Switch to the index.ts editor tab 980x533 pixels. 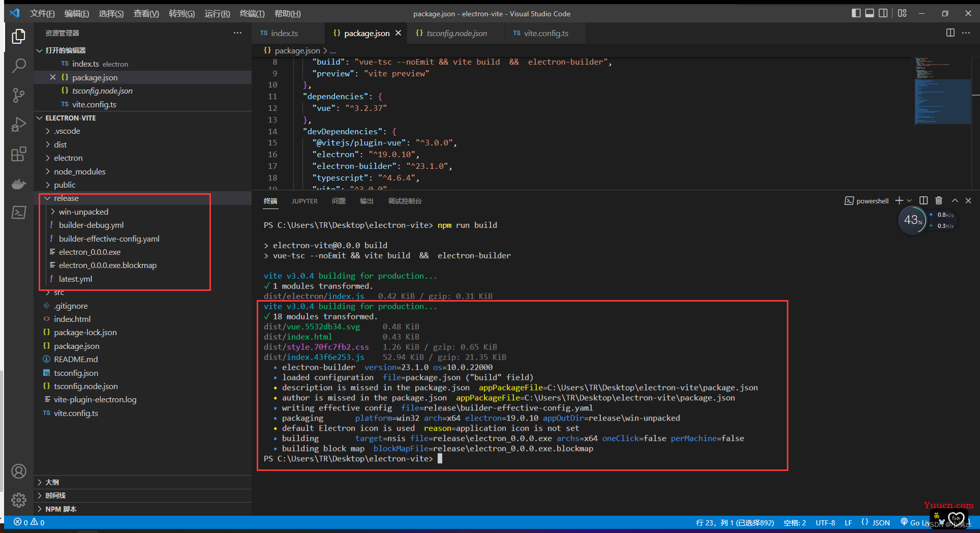tap(288, 33)
